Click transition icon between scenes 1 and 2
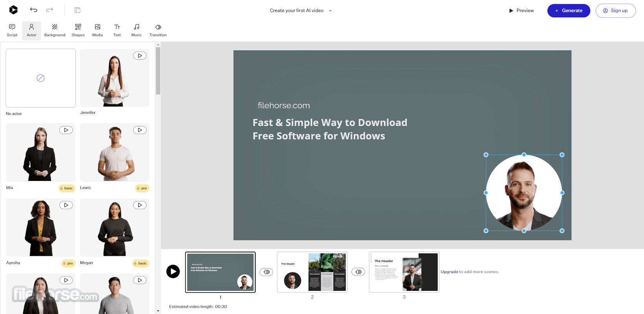 [266, 272]
